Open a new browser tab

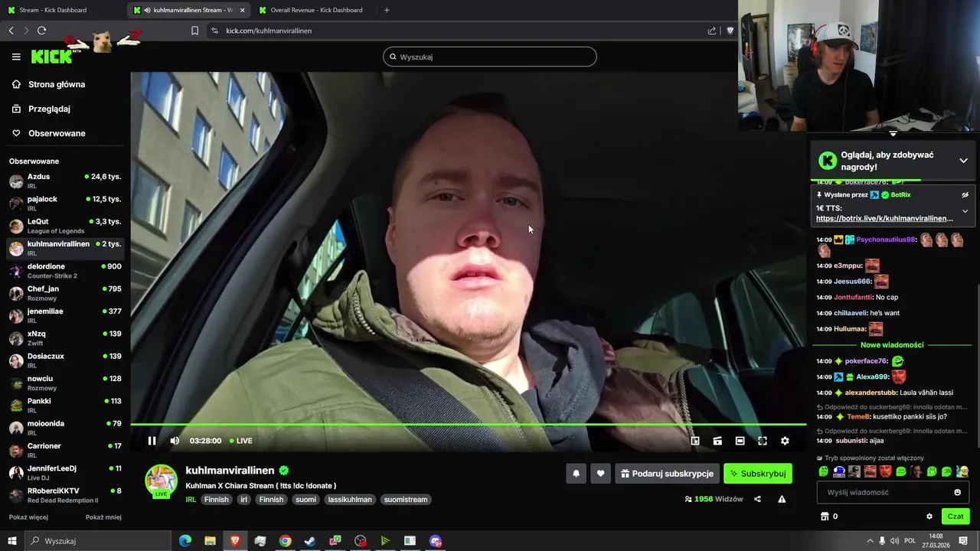(387, 10)
